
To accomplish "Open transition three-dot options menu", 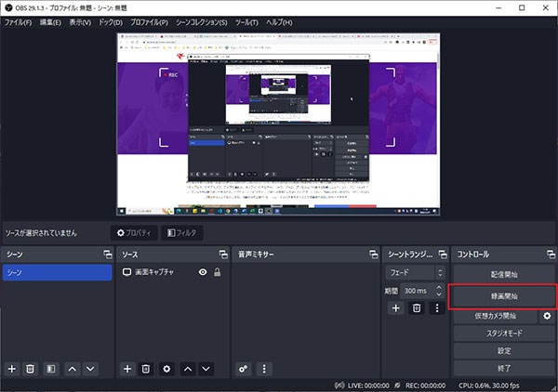I will [x=437, y=307].
